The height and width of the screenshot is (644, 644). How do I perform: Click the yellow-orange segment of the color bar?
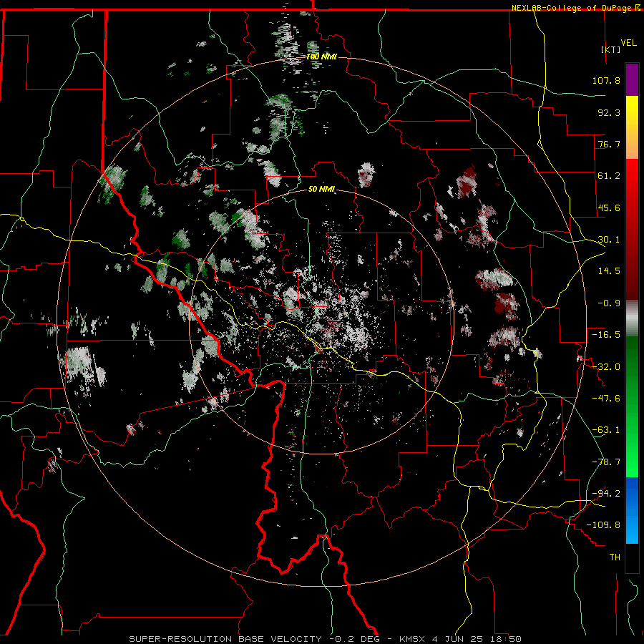click(632, 127)
